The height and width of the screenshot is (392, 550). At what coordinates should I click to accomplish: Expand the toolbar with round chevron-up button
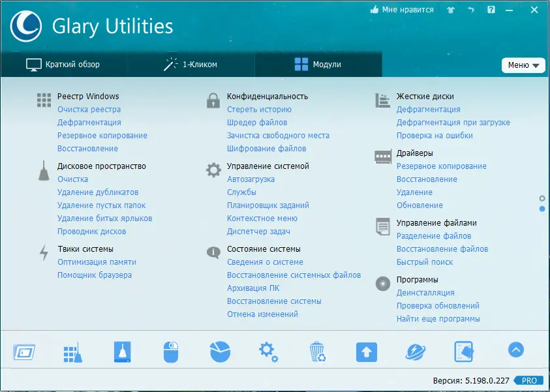[516, 350]
